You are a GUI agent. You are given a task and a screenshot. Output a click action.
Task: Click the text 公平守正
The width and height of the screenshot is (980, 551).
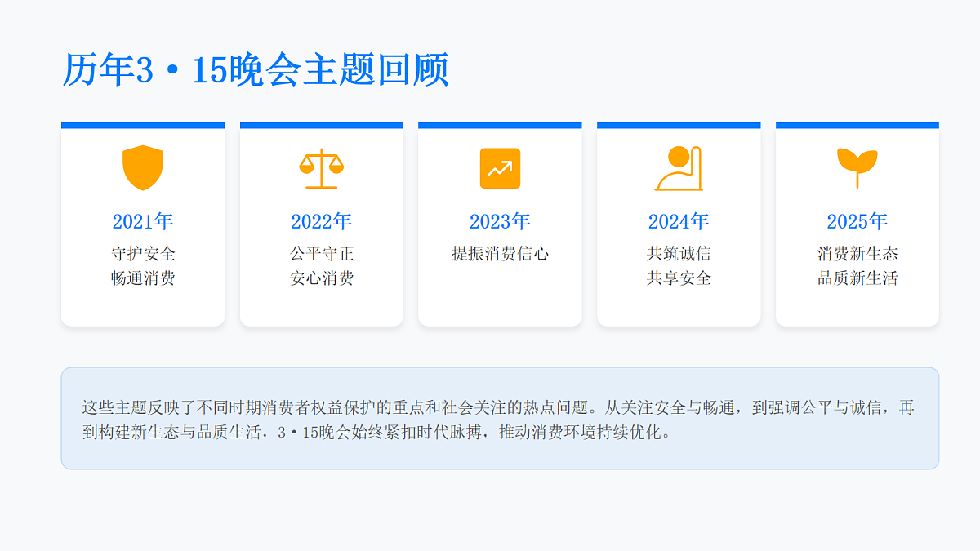[x=322, y=254]
